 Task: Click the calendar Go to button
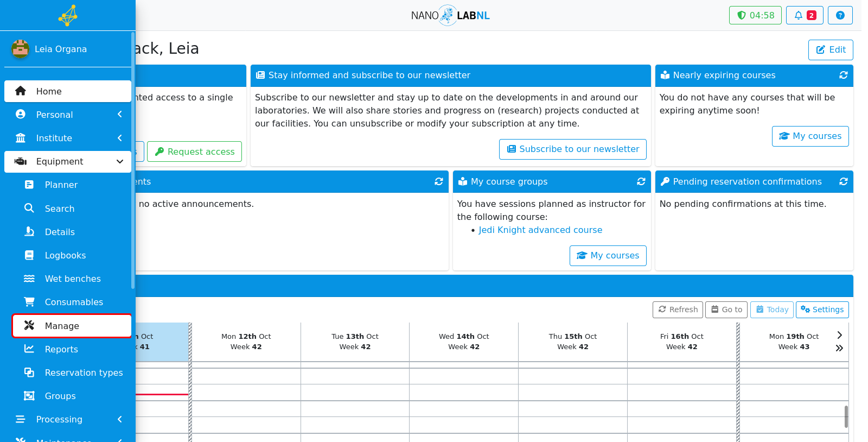click(726, 310)
